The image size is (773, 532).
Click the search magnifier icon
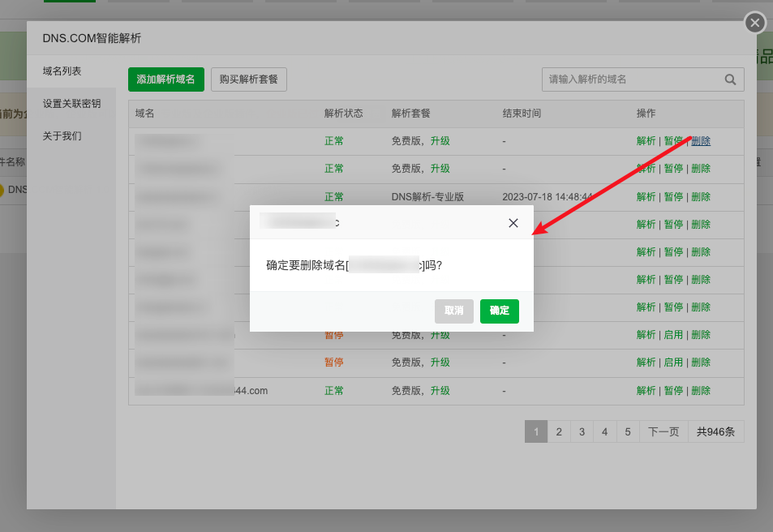730,79
